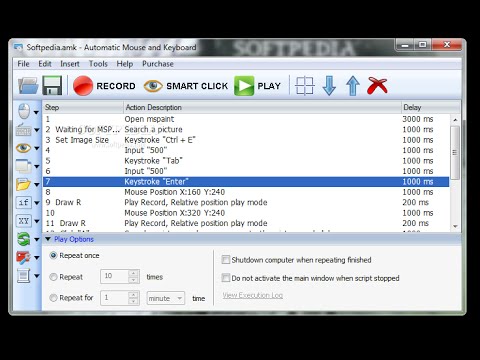Open a script file with folder icon
Viewport: 480px width, 360px height.
coord(28,86)
